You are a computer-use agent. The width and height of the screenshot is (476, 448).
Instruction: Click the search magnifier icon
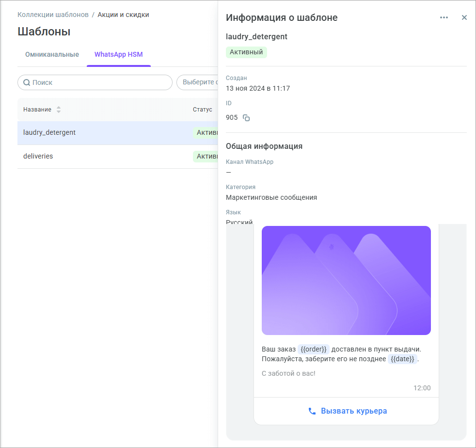(27, 82)
